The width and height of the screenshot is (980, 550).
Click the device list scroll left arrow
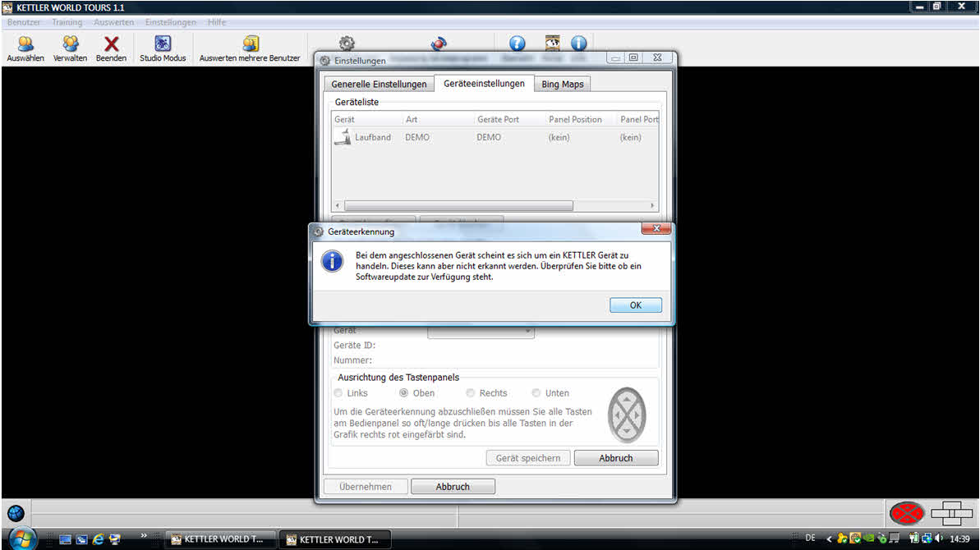338,205
